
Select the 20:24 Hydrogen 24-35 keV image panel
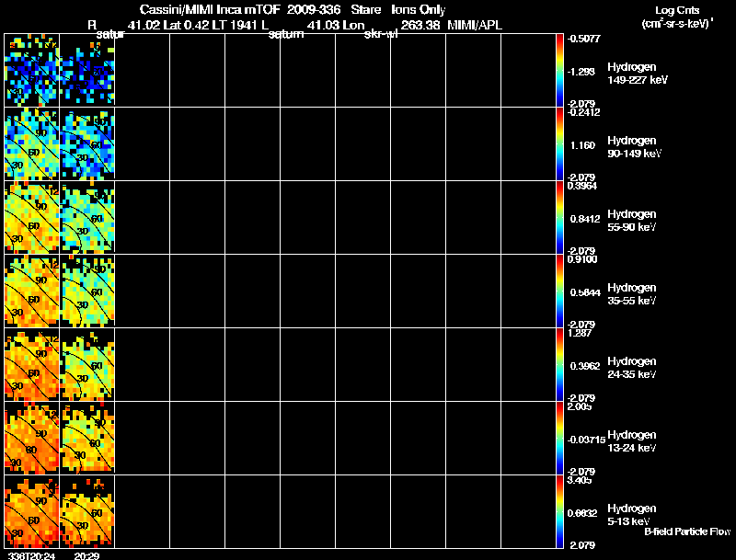[32, 364]
